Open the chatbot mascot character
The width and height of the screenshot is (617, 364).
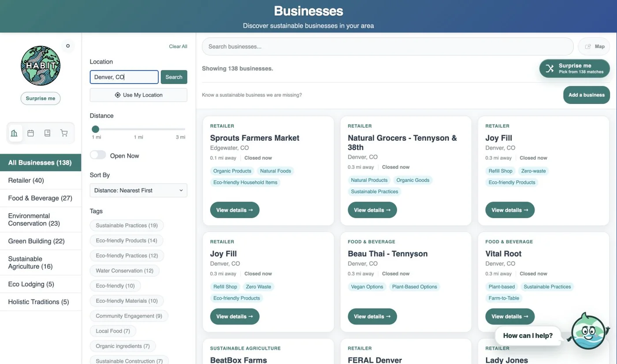(x=588, y=332)
